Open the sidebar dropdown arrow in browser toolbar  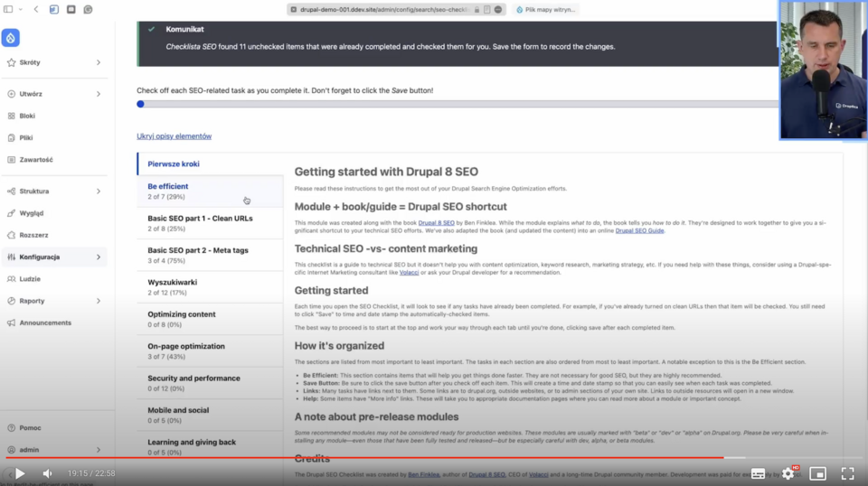(21, 9)
